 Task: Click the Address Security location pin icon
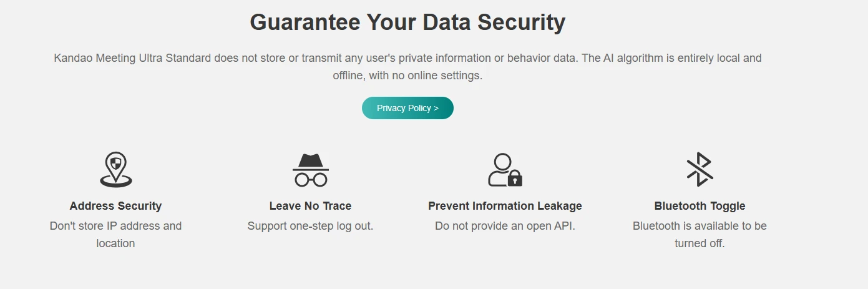(116, 169)
